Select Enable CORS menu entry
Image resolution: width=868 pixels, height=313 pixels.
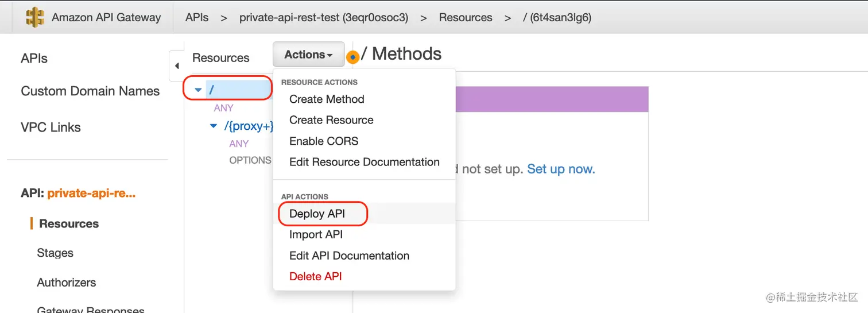324,141
